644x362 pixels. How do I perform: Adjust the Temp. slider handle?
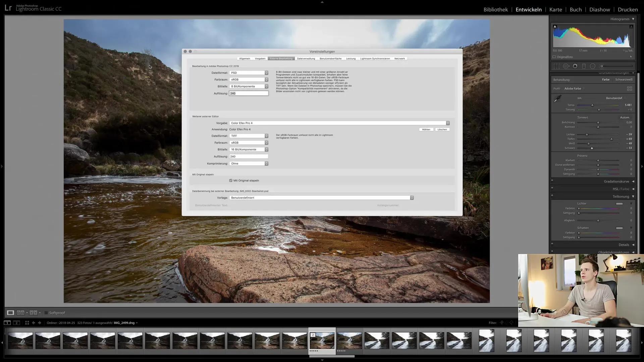[592, 105]
